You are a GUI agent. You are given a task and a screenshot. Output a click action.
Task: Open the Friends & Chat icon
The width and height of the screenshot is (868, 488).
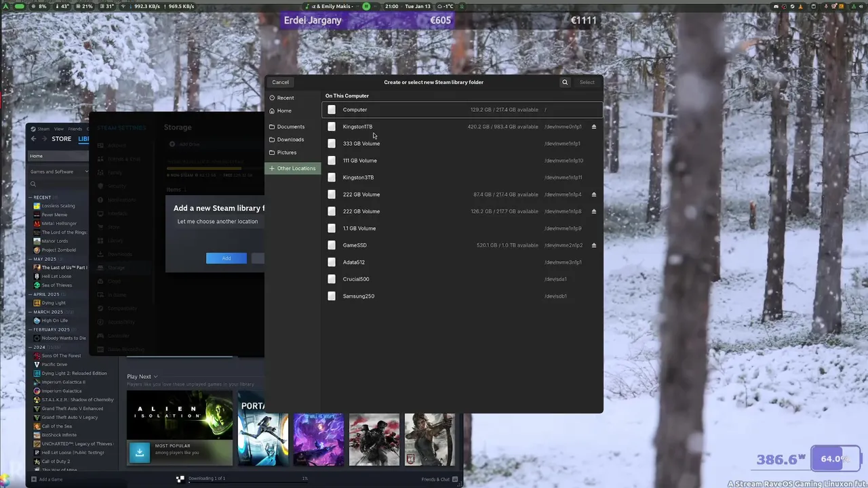pos(456,479)
